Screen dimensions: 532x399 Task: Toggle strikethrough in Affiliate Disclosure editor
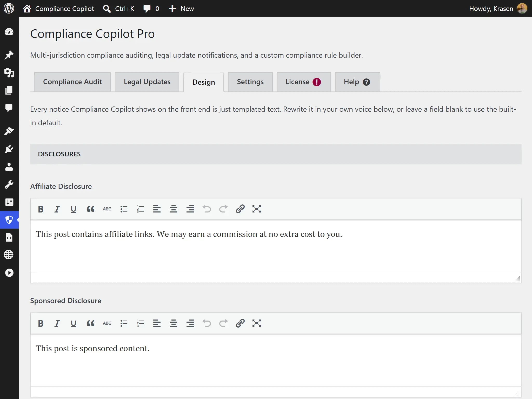coord(107,209)
